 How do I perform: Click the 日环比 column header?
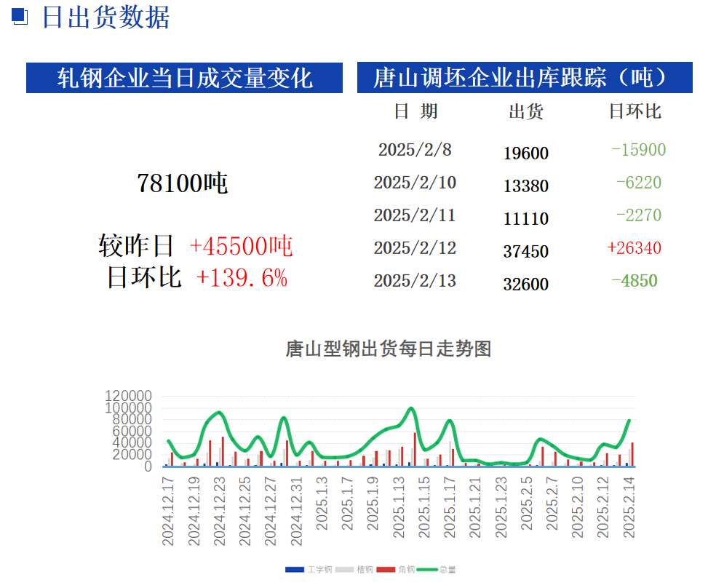pyautogui.click(x=635, y=111)
